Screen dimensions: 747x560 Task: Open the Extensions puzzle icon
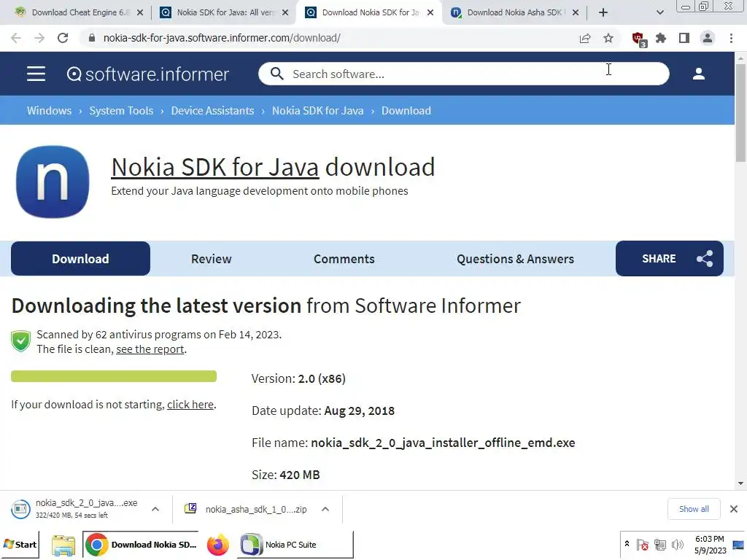[661, 38]
